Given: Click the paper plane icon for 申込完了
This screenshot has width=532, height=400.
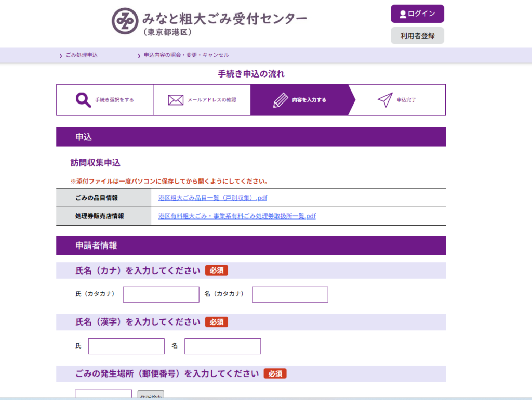Looking at the screenshot, I should (385, 100).
